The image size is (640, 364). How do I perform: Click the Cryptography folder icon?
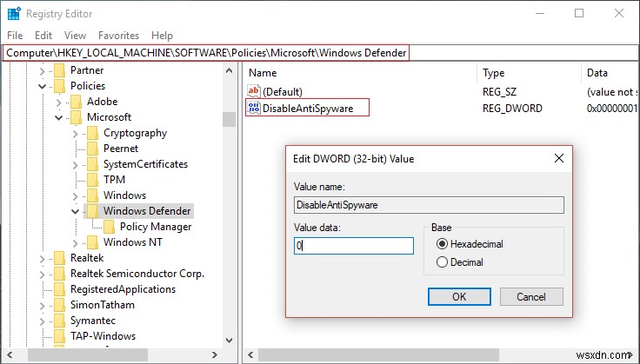click(92, 133)
